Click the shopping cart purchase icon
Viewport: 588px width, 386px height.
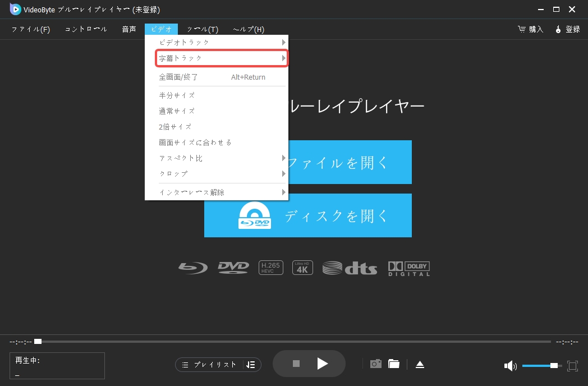click(x=522, y=29)
